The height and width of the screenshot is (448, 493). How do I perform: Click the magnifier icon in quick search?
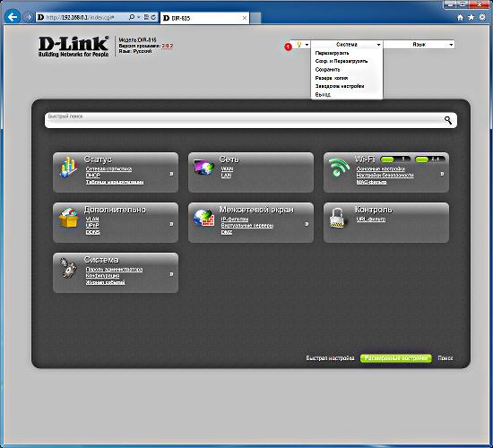pyautogui.click(x=447, y=120)
